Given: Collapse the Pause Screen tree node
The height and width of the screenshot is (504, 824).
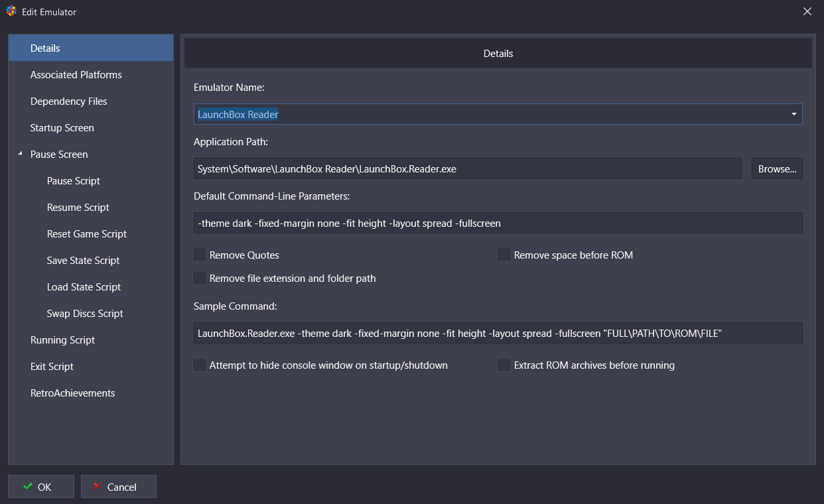Looking at the screenshot, I should (x=21, y=154).
